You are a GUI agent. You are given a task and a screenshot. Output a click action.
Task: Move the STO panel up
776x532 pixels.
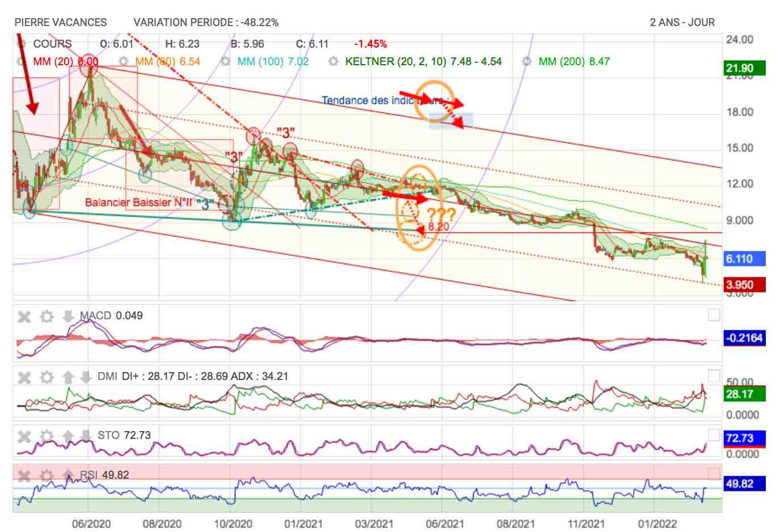(x=68, y=436)
